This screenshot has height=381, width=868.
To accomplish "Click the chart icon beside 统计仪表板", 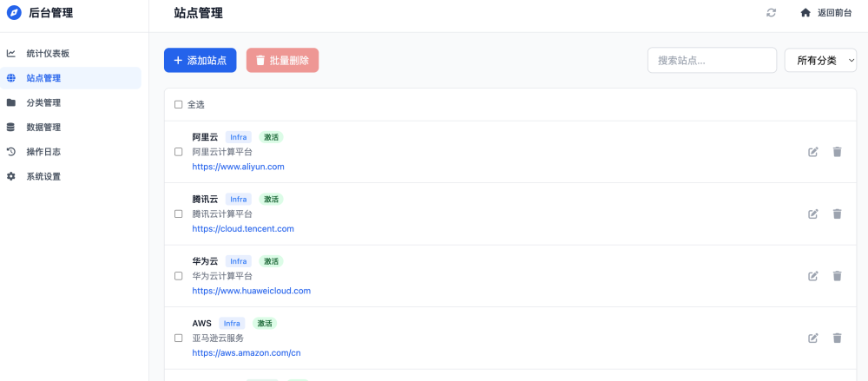I will [x=11, y=54].
